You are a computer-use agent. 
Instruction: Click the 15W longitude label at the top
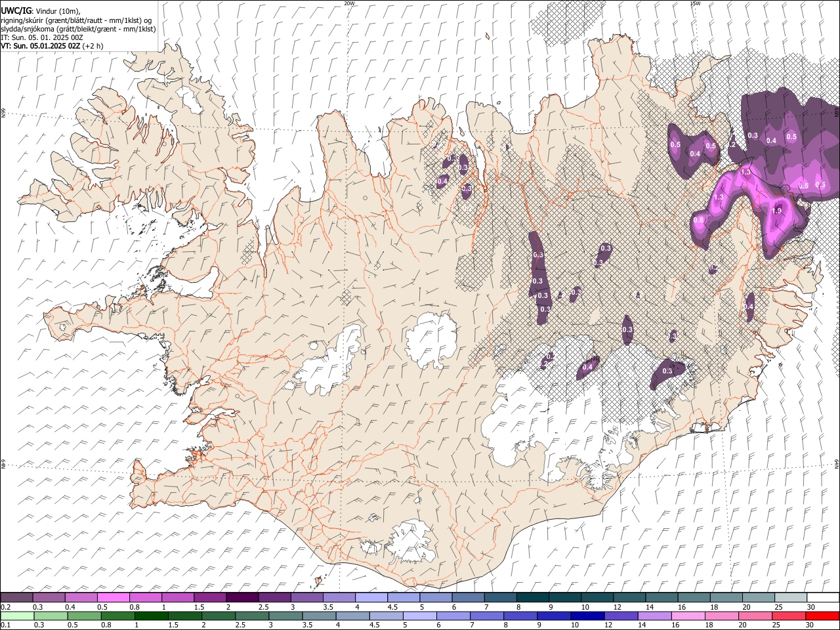[x=694, y=3]
